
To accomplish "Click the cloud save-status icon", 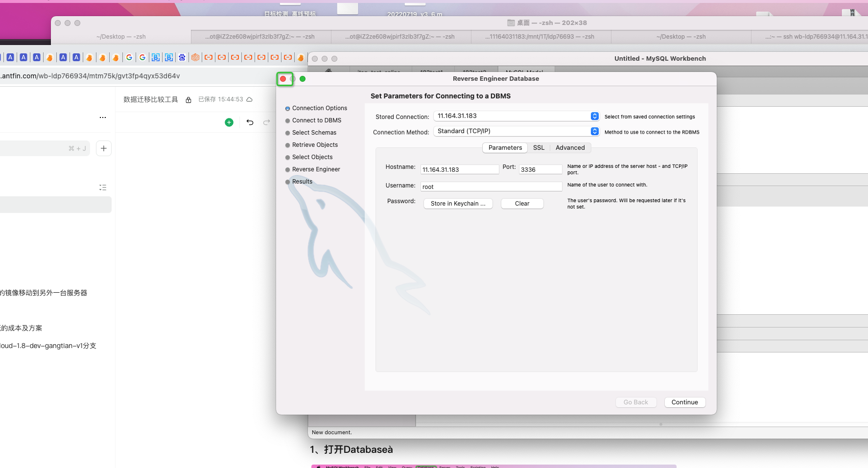I will 249,99.
